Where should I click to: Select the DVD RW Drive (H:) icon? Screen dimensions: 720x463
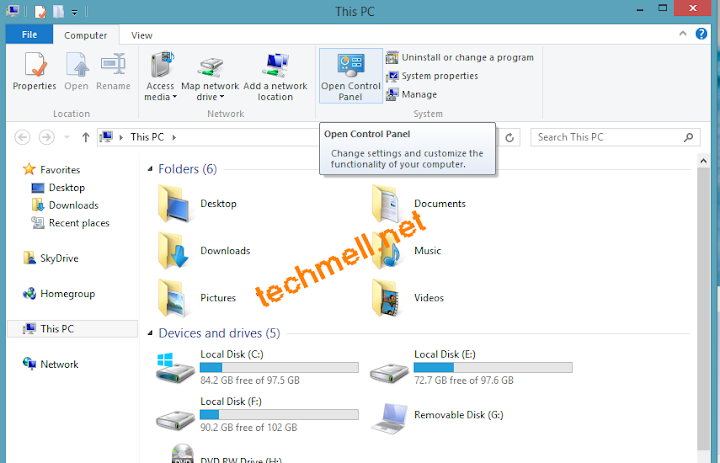pos(182,454)
